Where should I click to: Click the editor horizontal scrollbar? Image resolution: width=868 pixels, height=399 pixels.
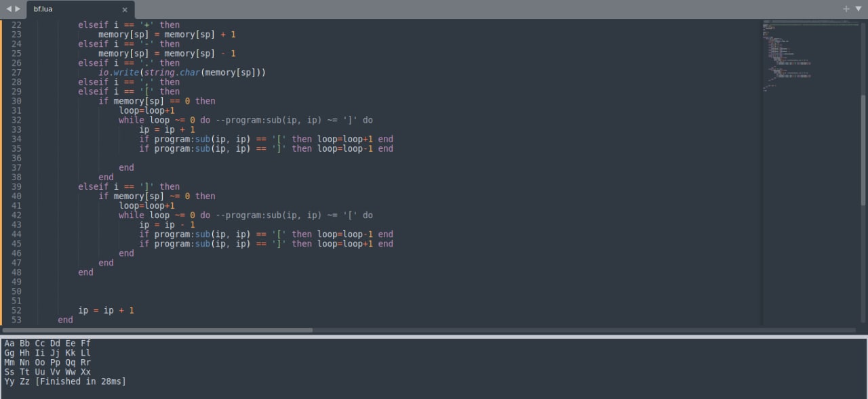coord(157,330)
